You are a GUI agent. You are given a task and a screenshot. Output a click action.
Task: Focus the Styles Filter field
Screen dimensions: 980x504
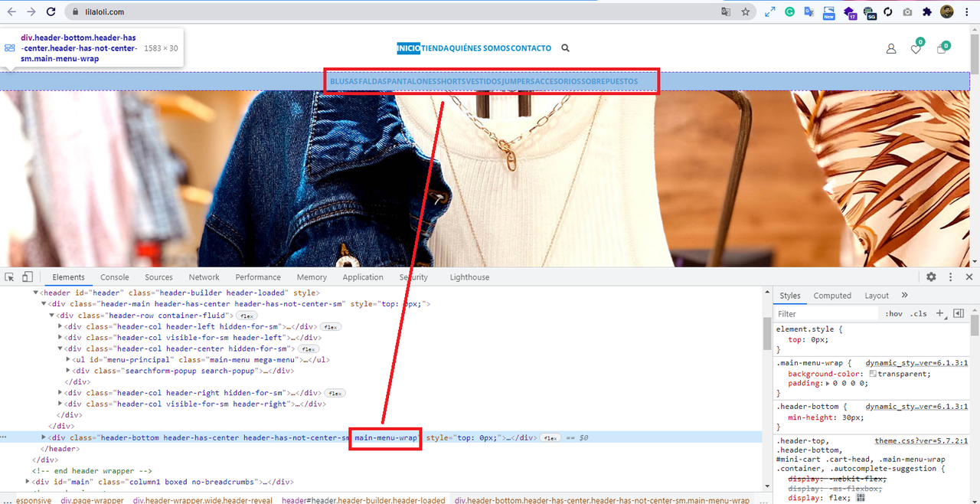pos(827,314)
